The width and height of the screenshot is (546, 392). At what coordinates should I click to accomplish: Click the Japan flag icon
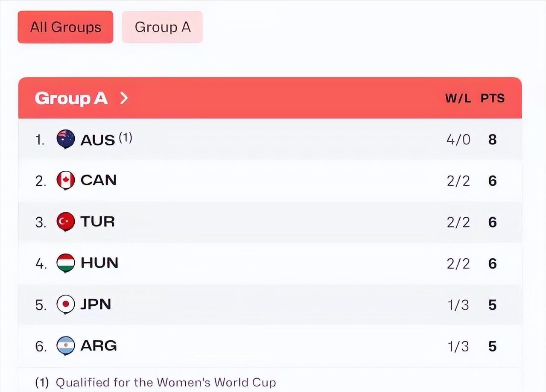[66, 304]
